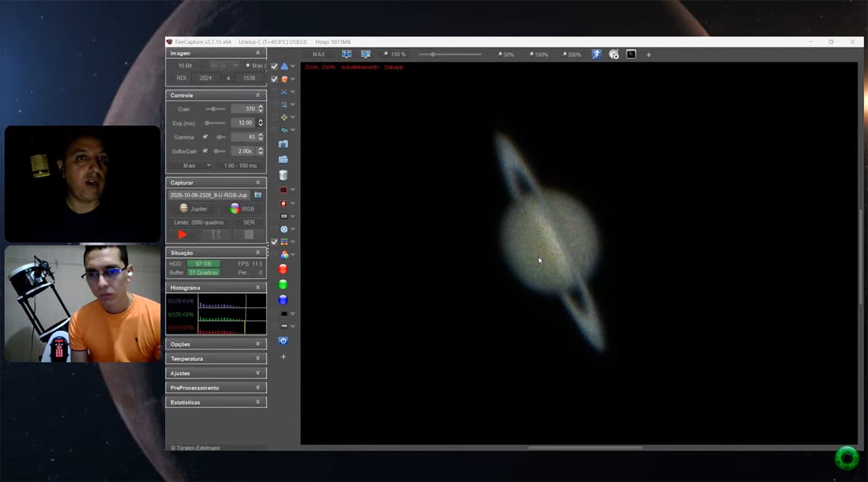868x482 pixels.
Task: Click the zoom slider in top toolbar
Action: tap(449, 55)
